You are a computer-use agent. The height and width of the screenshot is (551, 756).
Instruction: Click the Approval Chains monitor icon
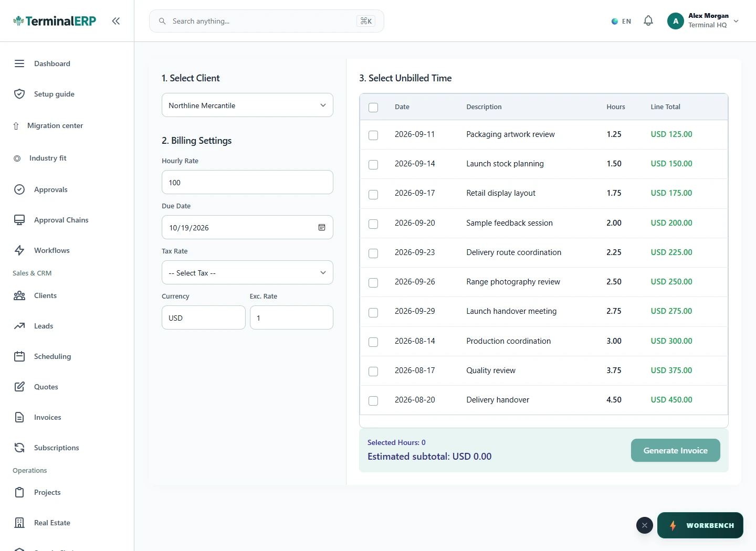pyautogui.click(x=19, y=220)
